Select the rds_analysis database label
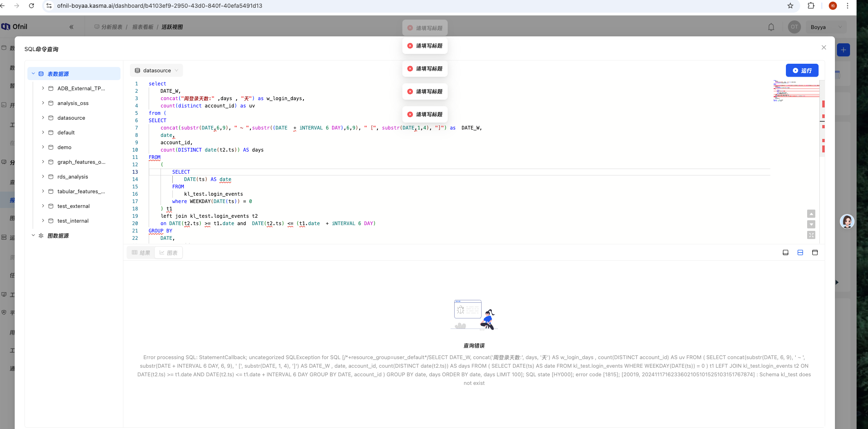 [73, 177]
